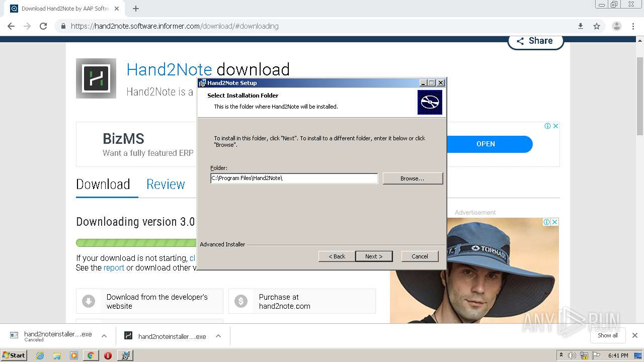Viewport: 644px width, 362px height.
Task: Click Browse... in the setup dialog
Action: pos(413,178)
